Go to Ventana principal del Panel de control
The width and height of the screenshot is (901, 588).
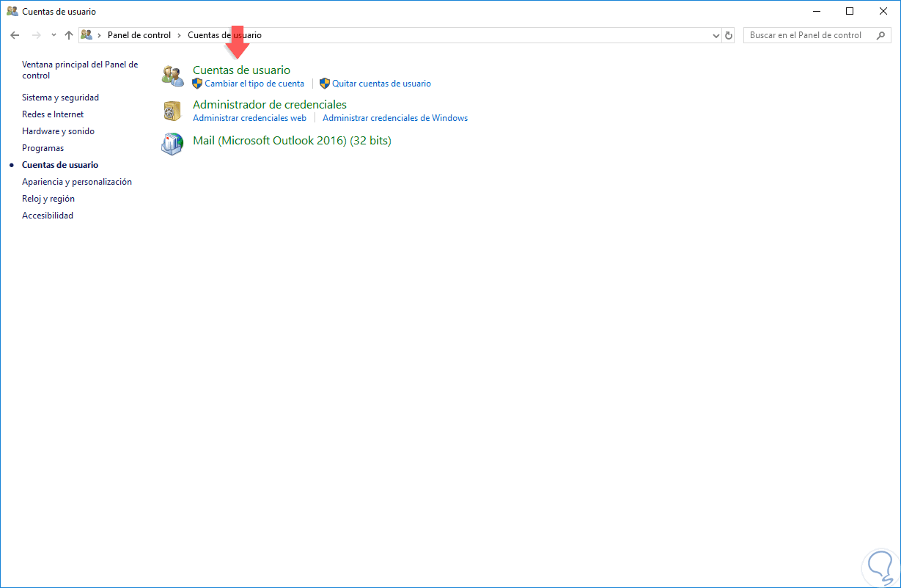tap(80, 70)
